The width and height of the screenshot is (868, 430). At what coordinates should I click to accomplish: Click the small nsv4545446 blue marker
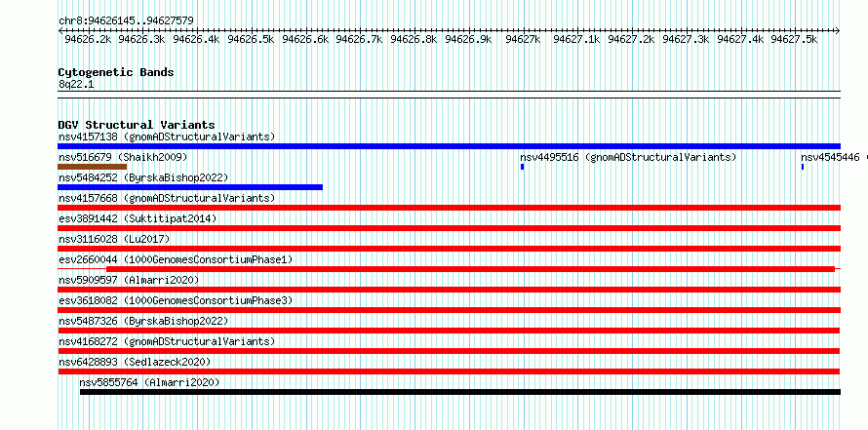click(x=803, y=167)
